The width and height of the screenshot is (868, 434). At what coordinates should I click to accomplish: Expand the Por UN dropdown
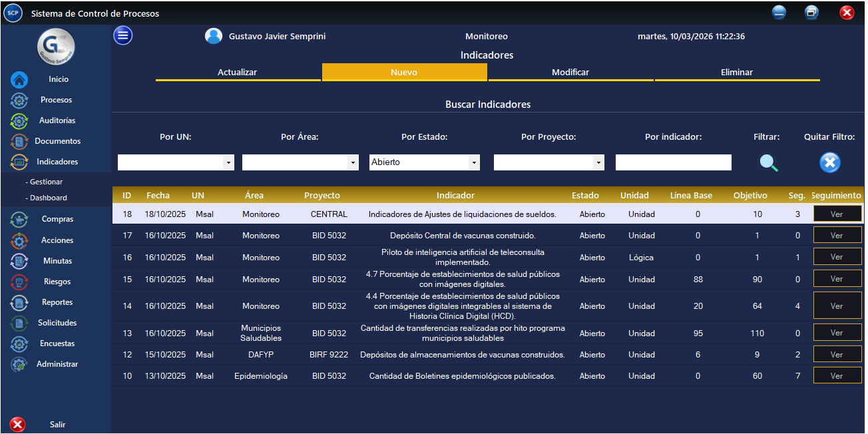[x=228, y=162]
